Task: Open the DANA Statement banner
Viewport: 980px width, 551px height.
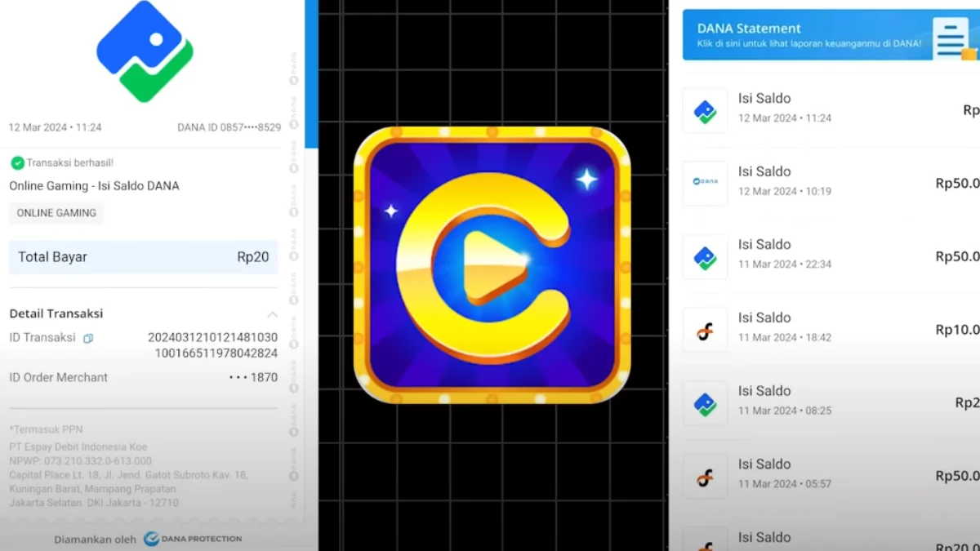Action: click(831, 35)
